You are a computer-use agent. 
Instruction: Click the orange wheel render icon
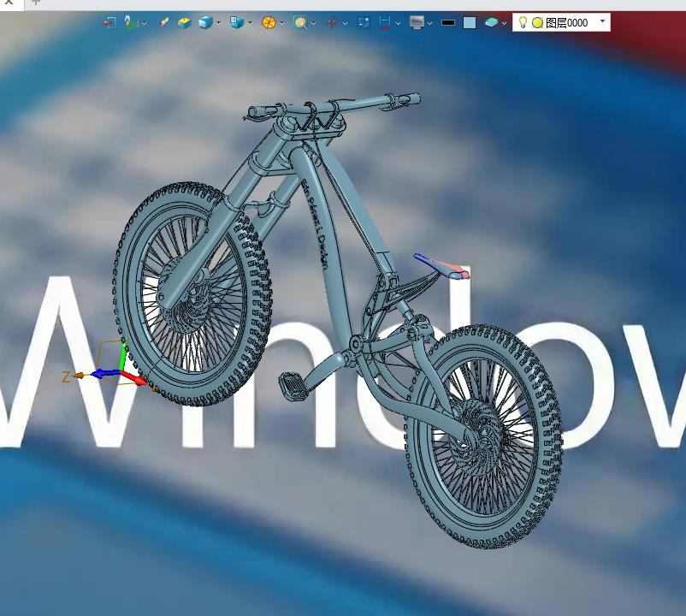pos(269,22)
